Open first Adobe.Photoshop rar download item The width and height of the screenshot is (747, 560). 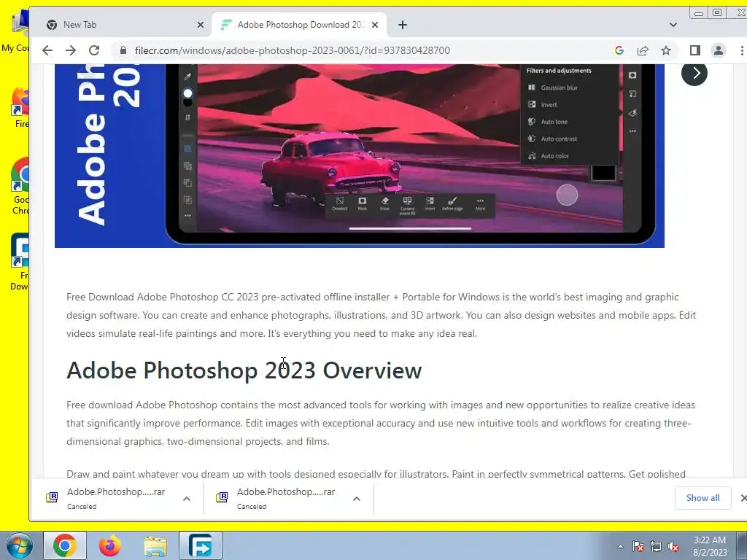click(x=116, y=498)
